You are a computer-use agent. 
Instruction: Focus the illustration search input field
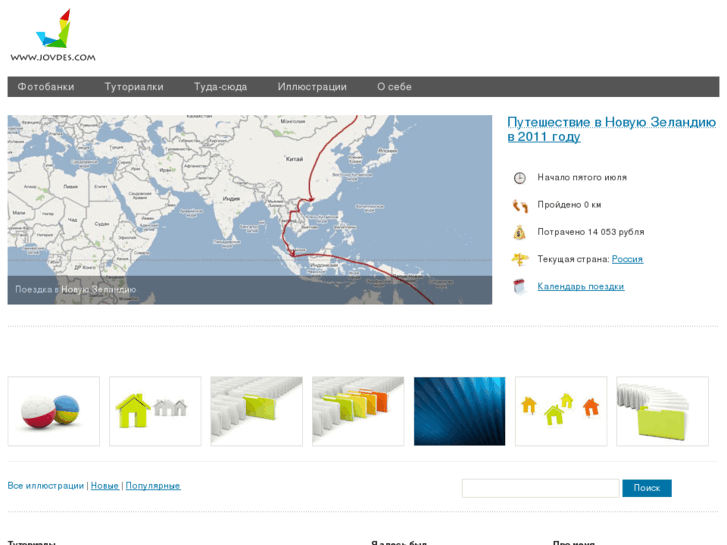[541, 488]
